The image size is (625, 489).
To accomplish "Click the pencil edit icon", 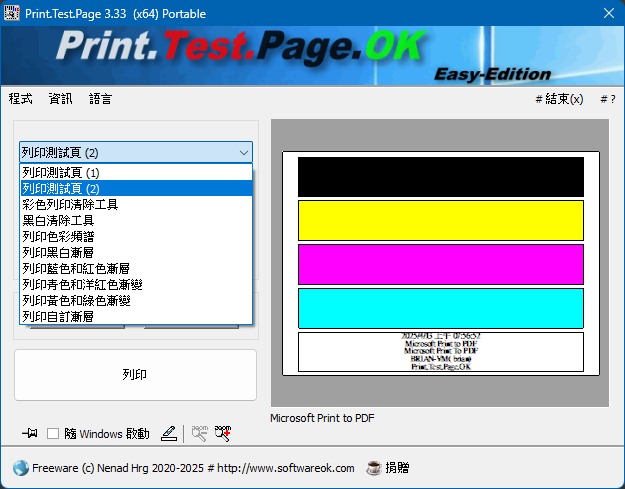I will [169, 433].
